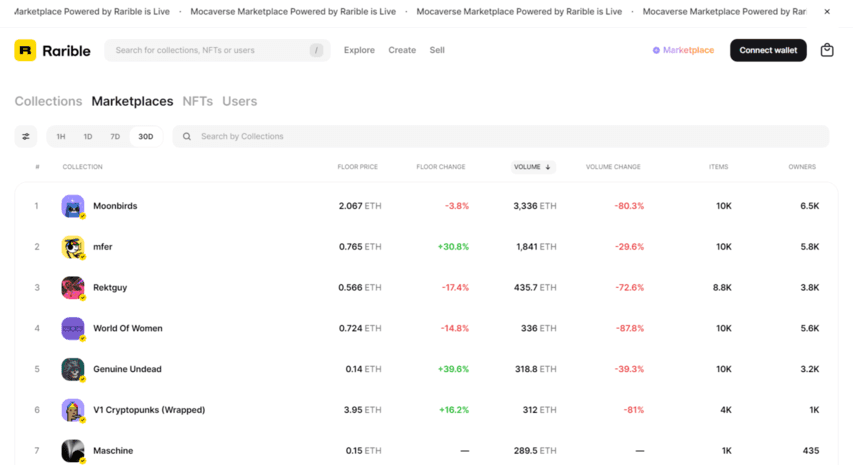Dismiss the Mocaverse announcement banner

pyautogui.click(x=827, y=11)
